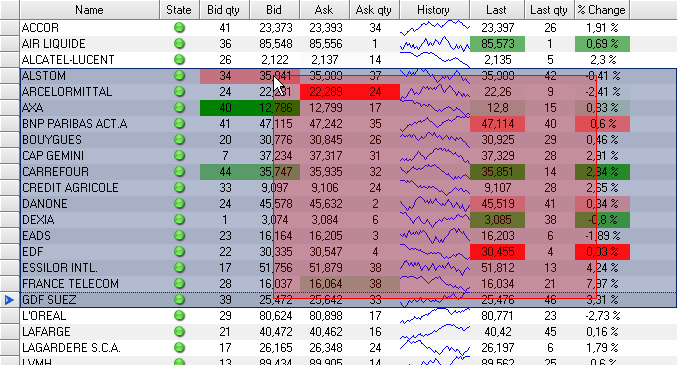The width and height of the screenshot is (677, 365).
Task: Open the ACCOR history sparkline chart
Action: [435, 28]
